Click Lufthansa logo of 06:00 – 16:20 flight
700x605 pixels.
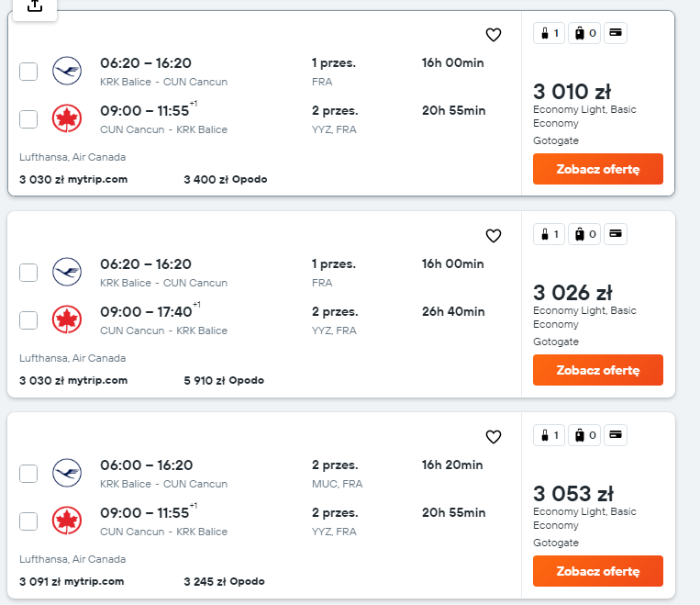(x=67, y=473)
